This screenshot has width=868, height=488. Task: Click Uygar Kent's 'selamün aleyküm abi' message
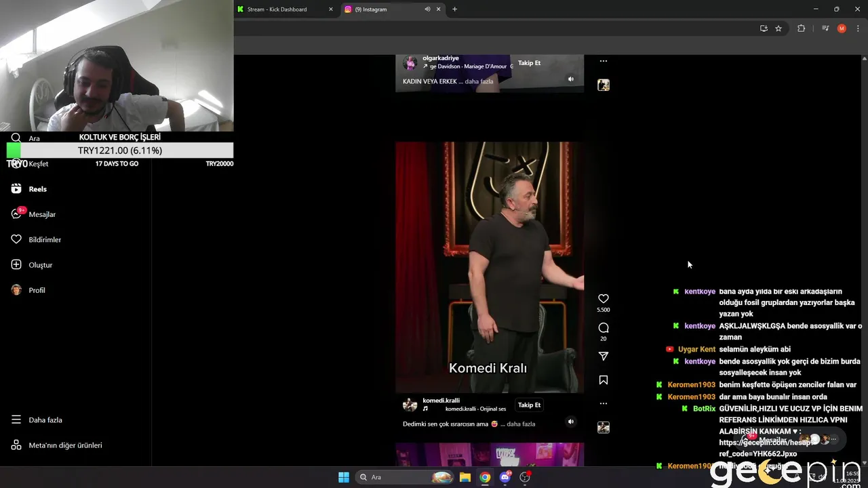click(x=755, y=349)
